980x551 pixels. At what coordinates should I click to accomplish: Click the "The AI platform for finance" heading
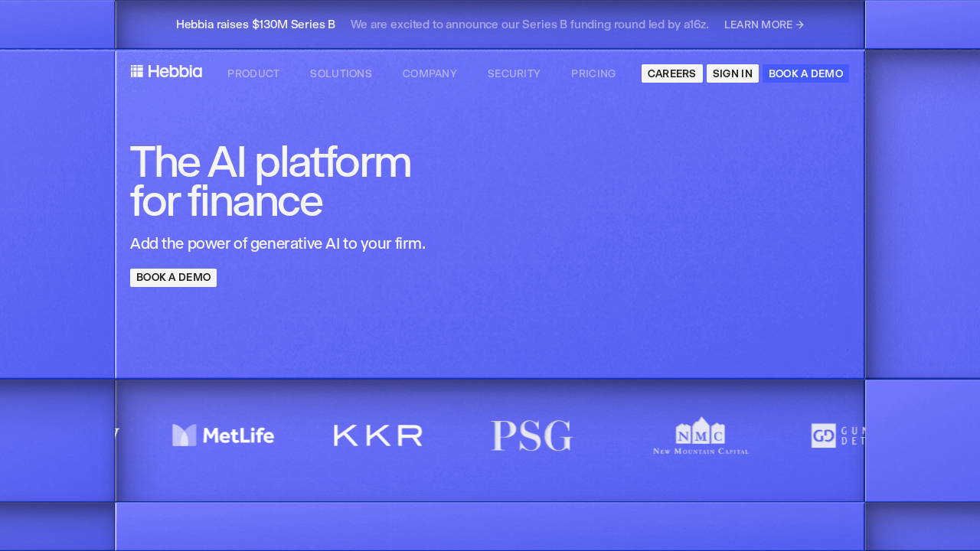click(x=270, y=182)
